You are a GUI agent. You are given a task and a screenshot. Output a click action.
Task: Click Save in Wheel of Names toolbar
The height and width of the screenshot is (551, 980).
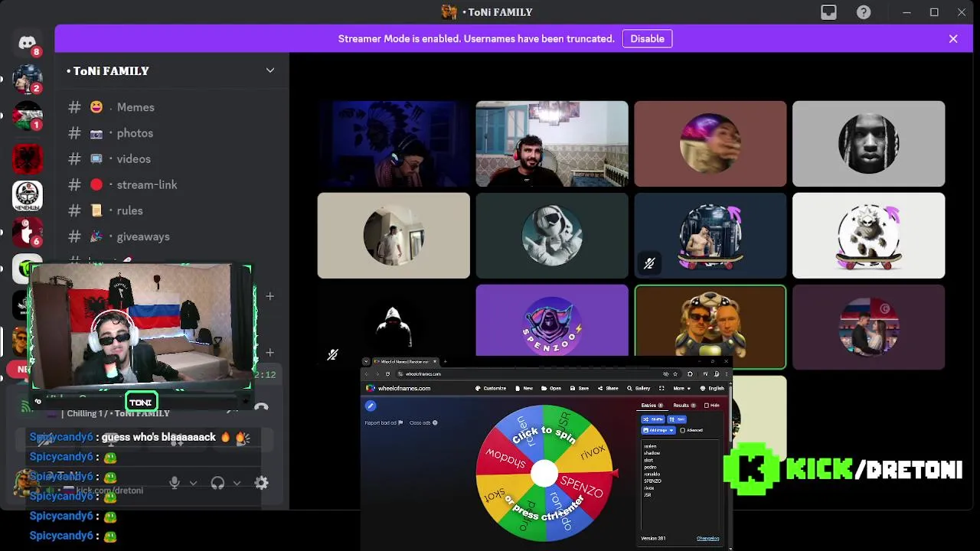coord(580,388)
